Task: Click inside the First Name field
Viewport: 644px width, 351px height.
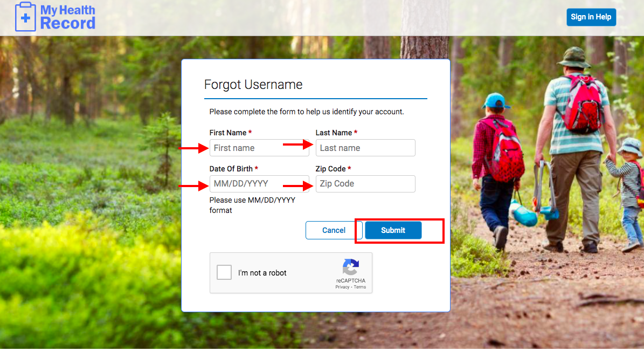Action: click(x=259, y=148)
